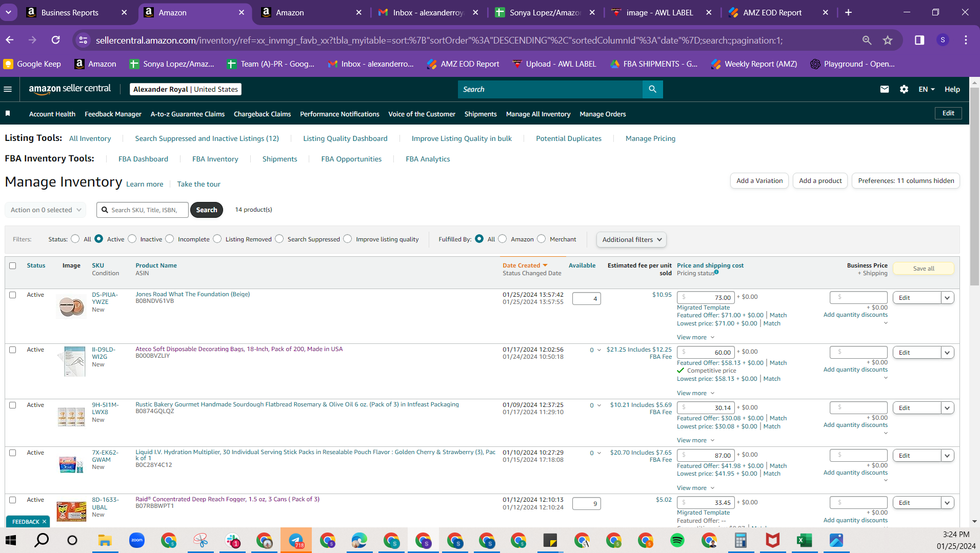
Task: Open a new browser tab
Action: point(848,12)
